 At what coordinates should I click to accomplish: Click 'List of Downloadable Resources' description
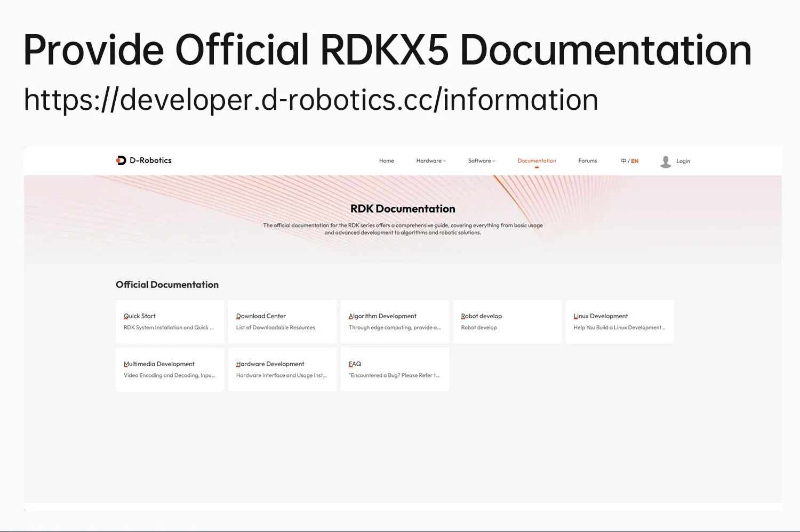tap(276, 328)
